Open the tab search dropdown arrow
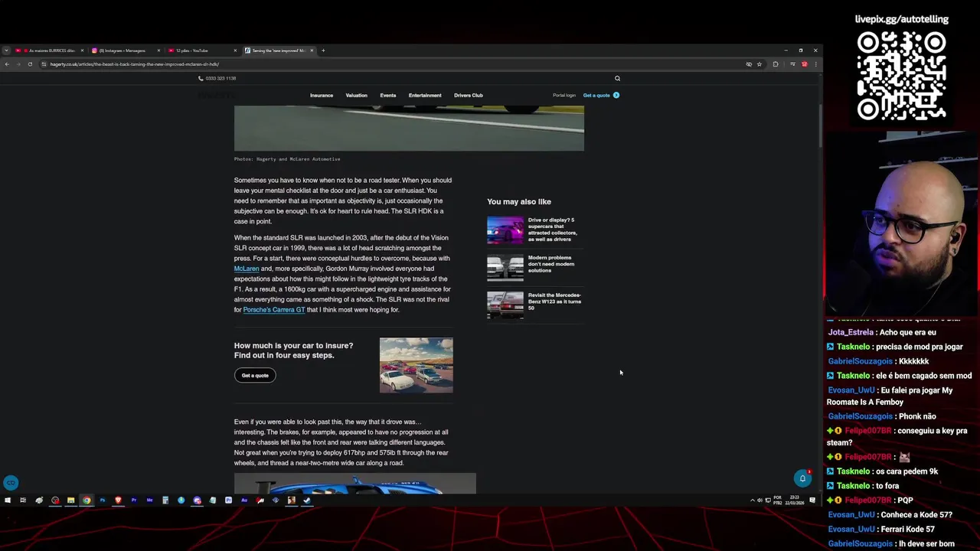The height and width of the screenshot is (551, 980). coord(6,51)
